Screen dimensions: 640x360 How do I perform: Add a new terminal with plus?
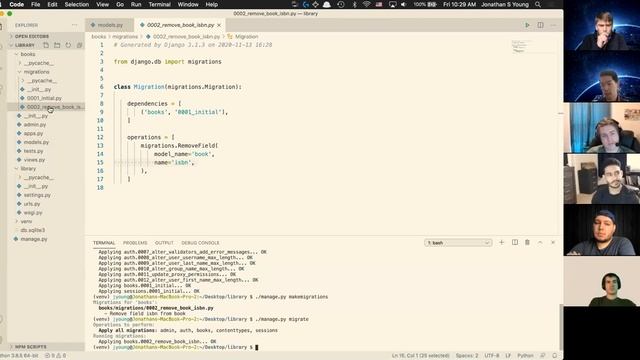point(502,242)
